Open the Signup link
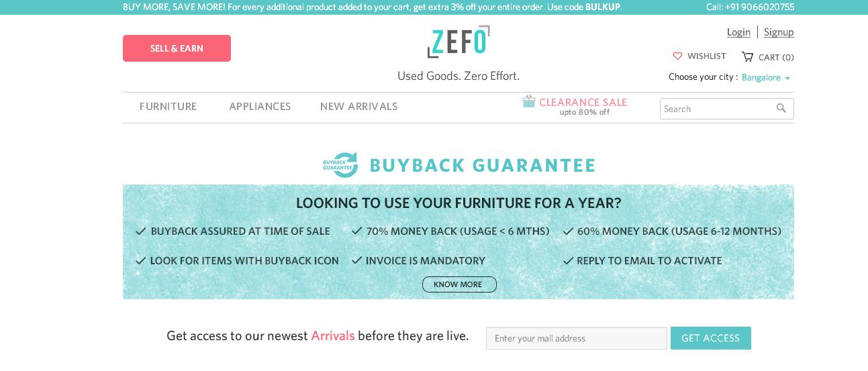This screenshot has height=371, width=868. 779,32
